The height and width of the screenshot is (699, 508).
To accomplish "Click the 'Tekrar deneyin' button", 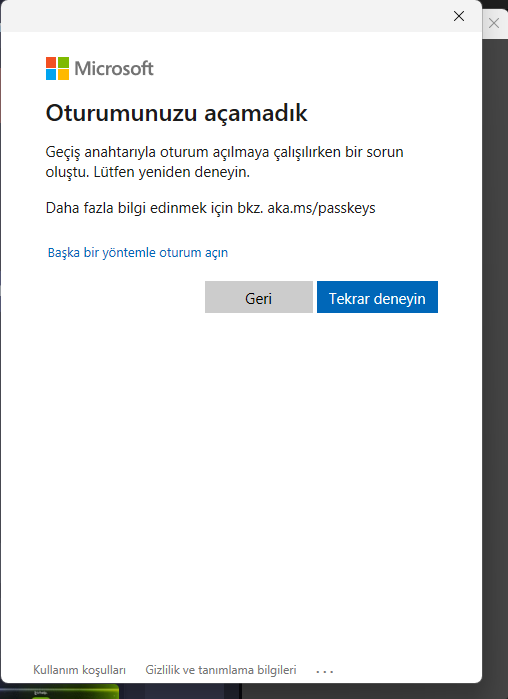I will pyautogui.click(x=377, y=297).
